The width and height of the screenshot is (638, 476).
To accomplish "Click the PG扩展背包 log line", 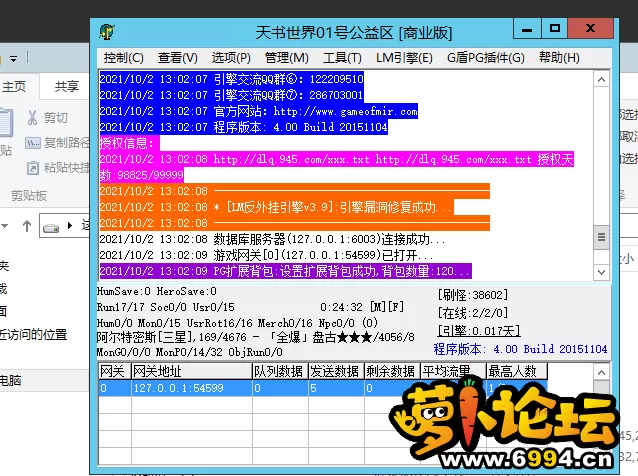I will click(x=285, y=271).
